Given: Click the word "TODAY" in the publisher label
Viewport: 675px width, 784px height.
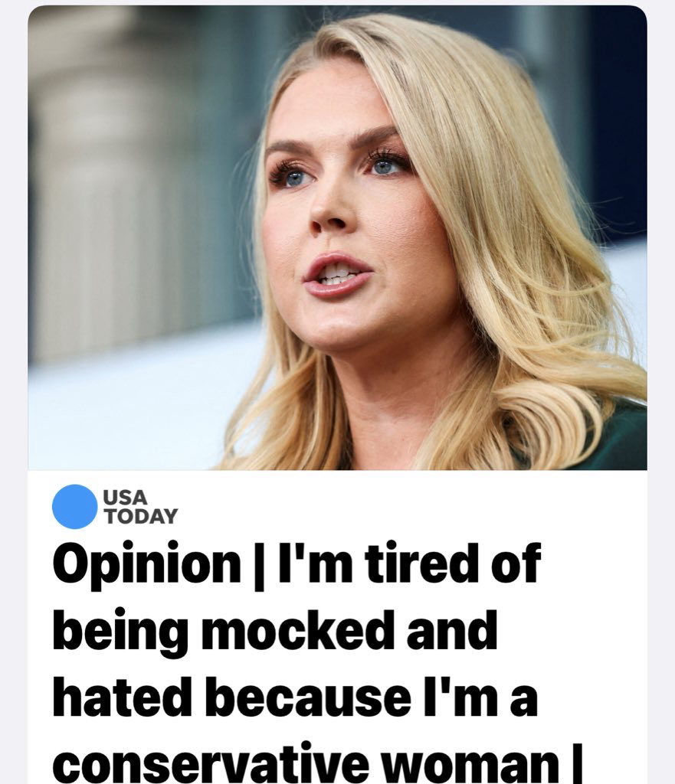Looking at the screenshot, I should coord(140,515).
